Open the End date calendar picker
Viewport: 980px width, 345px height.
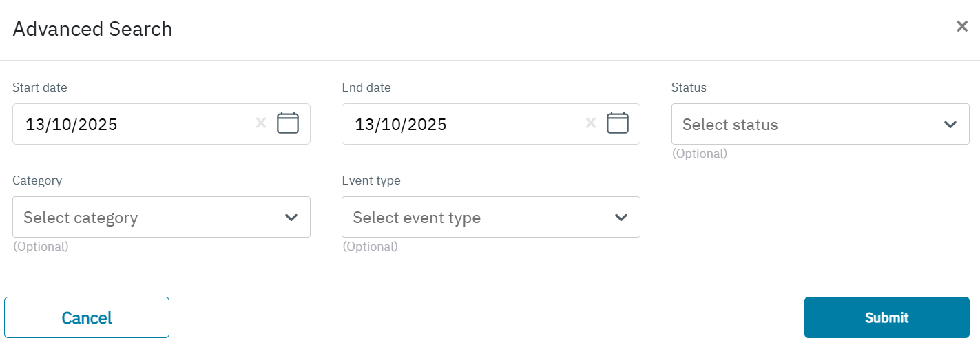[617, 123]
